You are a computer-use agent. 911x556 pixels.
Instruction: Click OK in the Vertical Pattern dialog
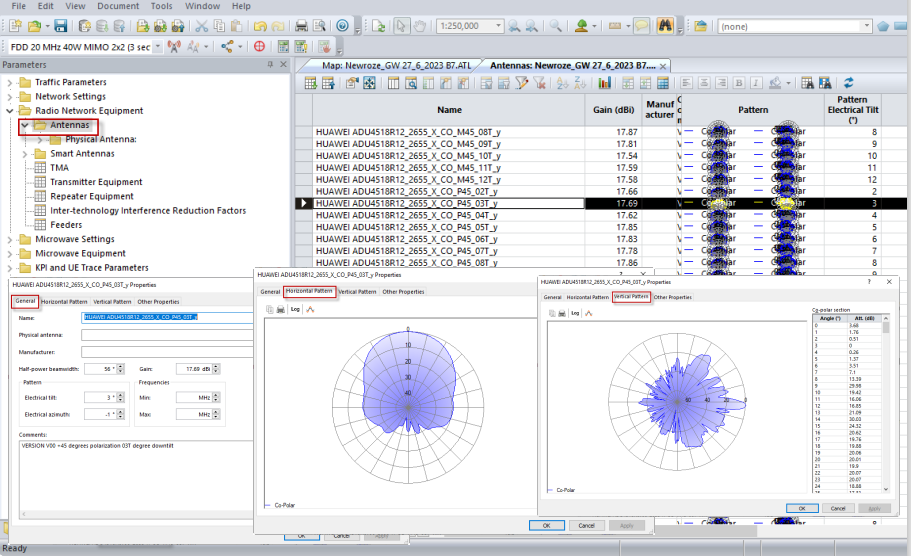801,508
